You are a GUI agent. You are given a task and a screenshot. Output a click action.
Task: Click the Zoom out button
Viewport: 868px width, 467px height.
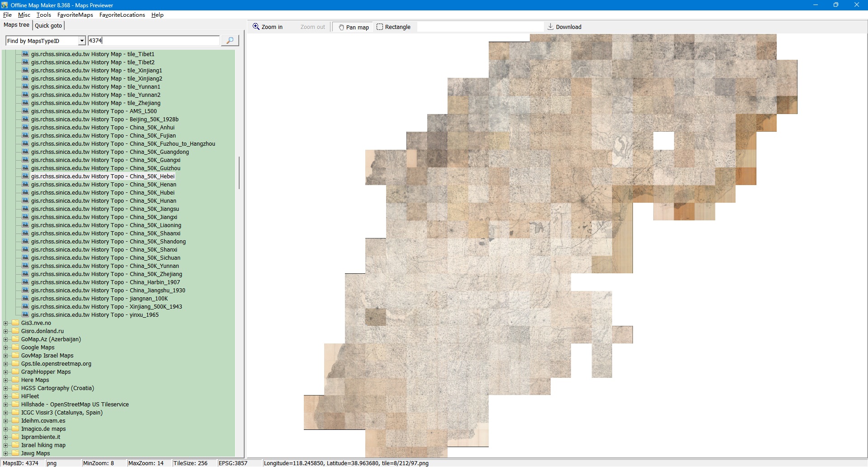click(x=312, y=27)
